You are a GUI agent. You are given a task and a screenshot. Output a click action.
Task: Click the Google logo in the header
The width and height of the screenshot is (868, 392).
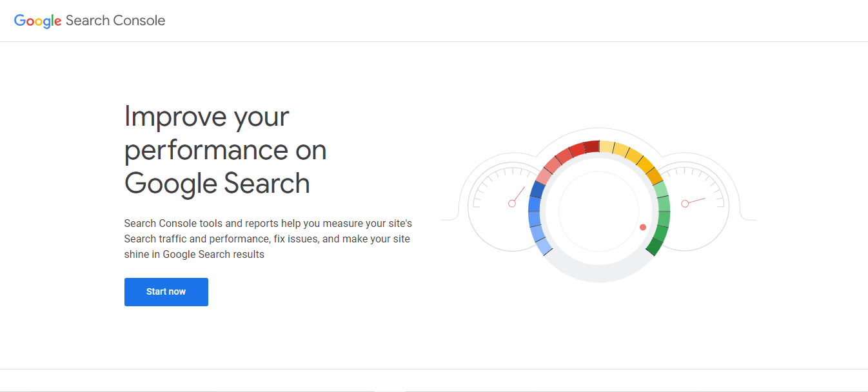(37, 21)
